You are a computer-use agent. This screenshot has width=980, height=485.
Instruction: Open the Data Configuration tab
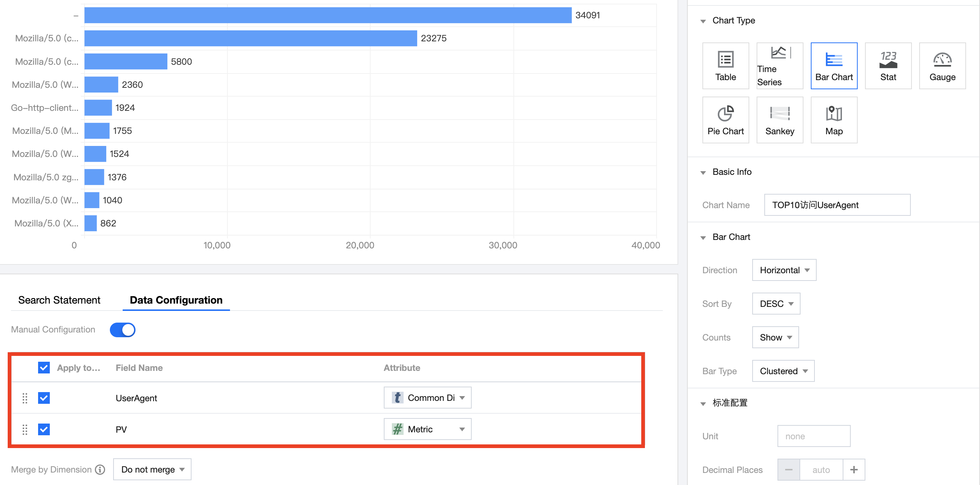[176, 300]
